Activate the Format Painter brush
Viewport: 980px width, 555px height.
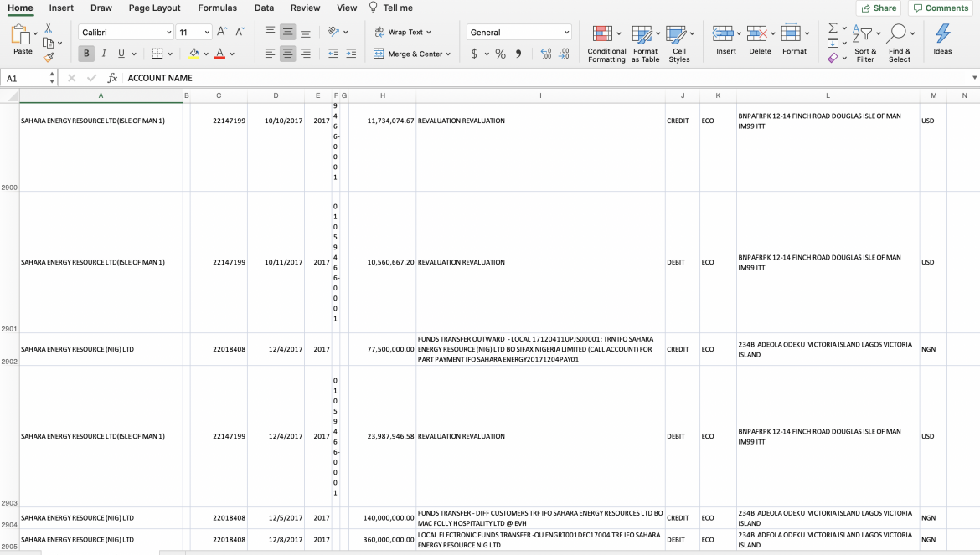(49, 58)
